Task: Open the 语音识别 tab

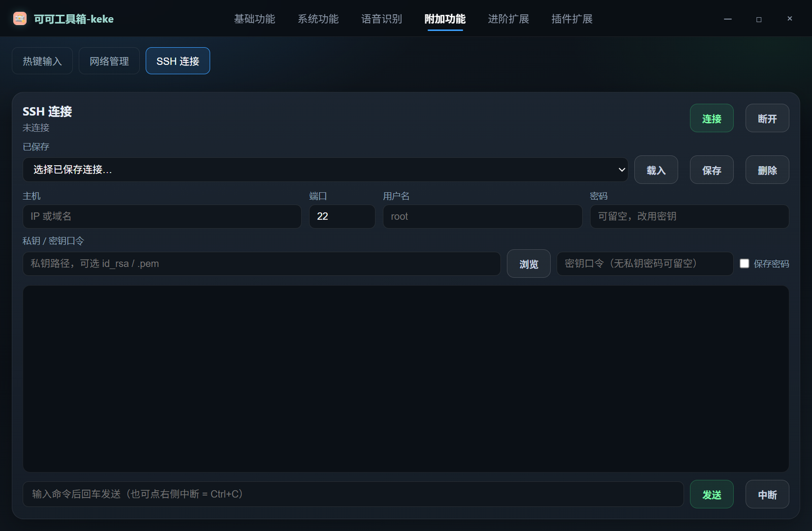Action: pos(381,19)
